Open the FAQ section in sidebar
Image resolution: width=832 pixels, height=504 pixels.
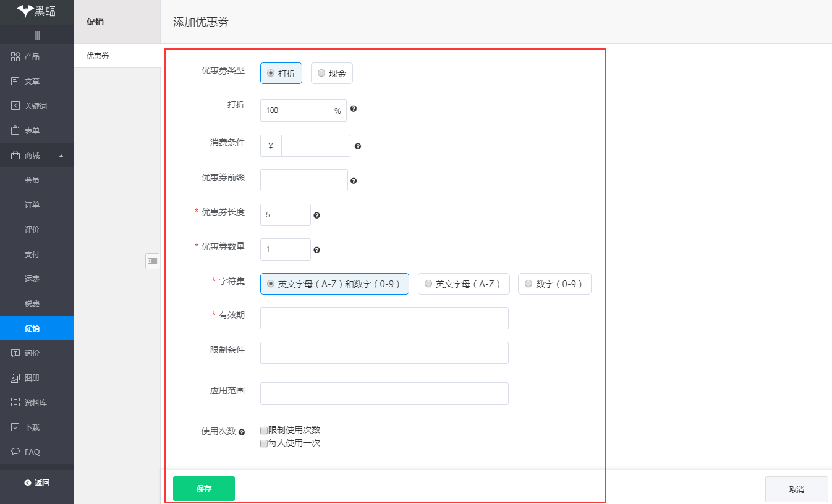tap(28, 451)
